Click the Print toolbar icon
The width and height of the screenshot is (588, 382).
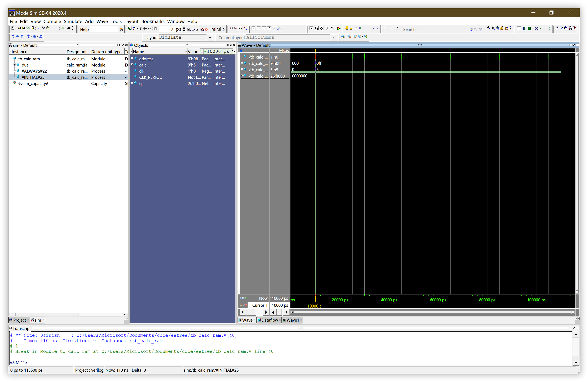tap(32, 28)
